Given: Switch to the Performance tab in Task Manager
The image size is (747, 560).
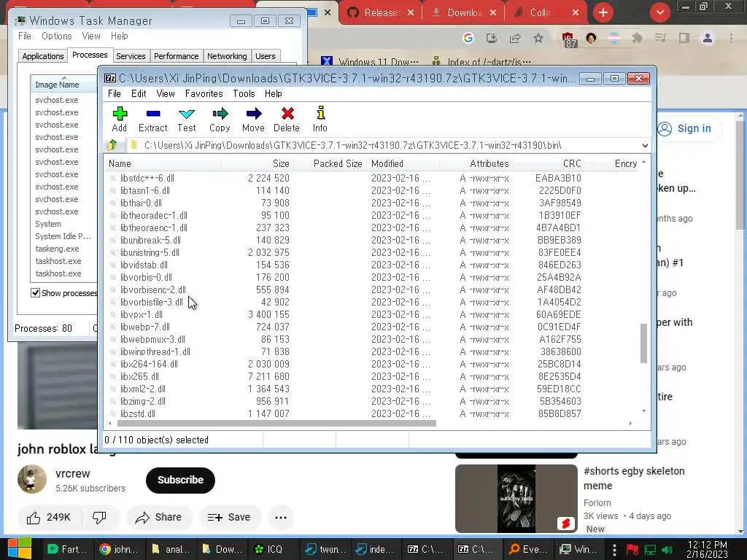Looking at the screenshot, I should [x=176, y=56].
